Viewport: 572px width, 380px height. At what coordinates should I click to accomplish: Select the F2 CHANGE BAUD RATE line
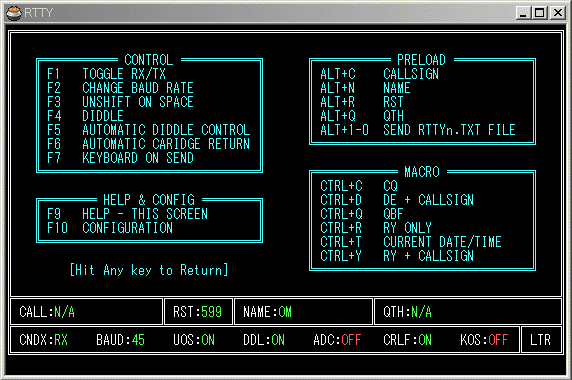(x=120, y=88)
